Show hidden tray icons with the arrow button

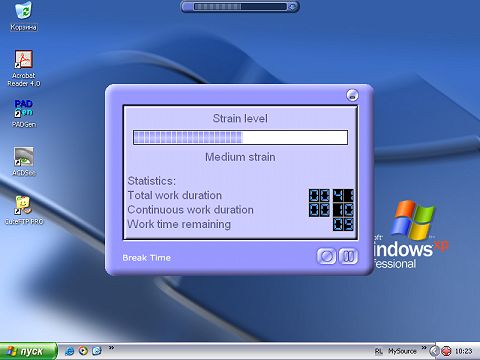pos(434,351)
